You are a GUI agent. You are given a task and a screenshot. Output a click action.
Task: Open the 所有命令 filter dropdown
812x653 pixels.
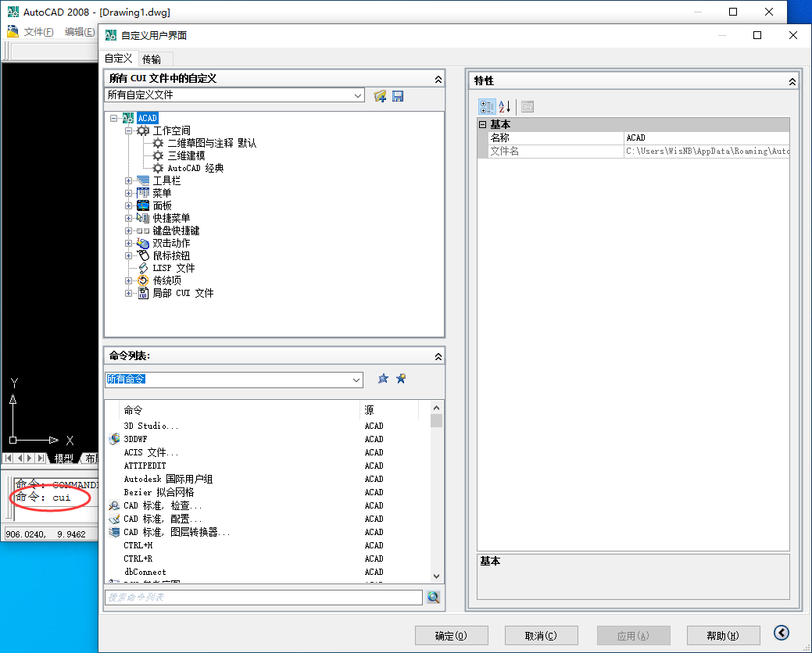(x=356, y=380)
